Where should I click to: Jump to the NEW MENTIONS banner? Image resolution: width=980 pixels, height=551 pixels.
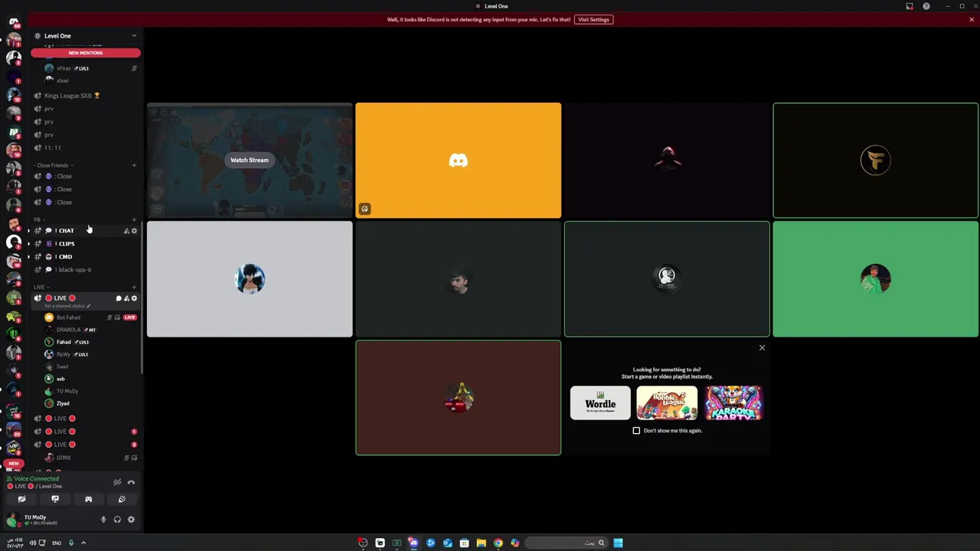(x=86, y=53)
